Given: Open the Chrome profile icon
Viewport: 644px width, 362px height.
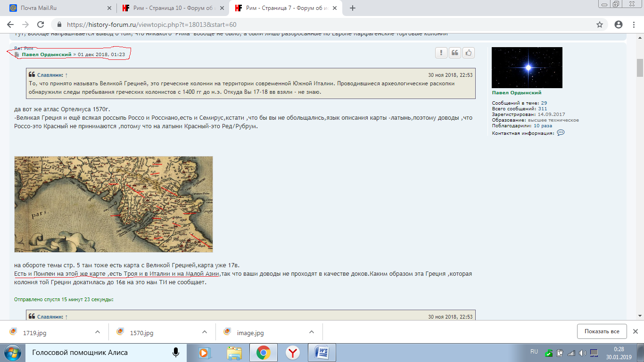Looking at the screenshot, I should click(x=619, y=25).
